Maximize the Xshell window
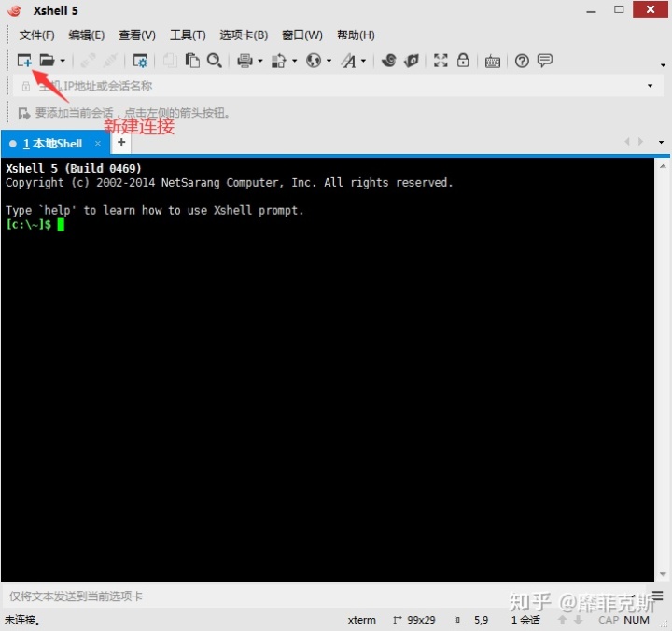Image resolution: width=672 pixels, height=631 pixels. coord(619,9)
